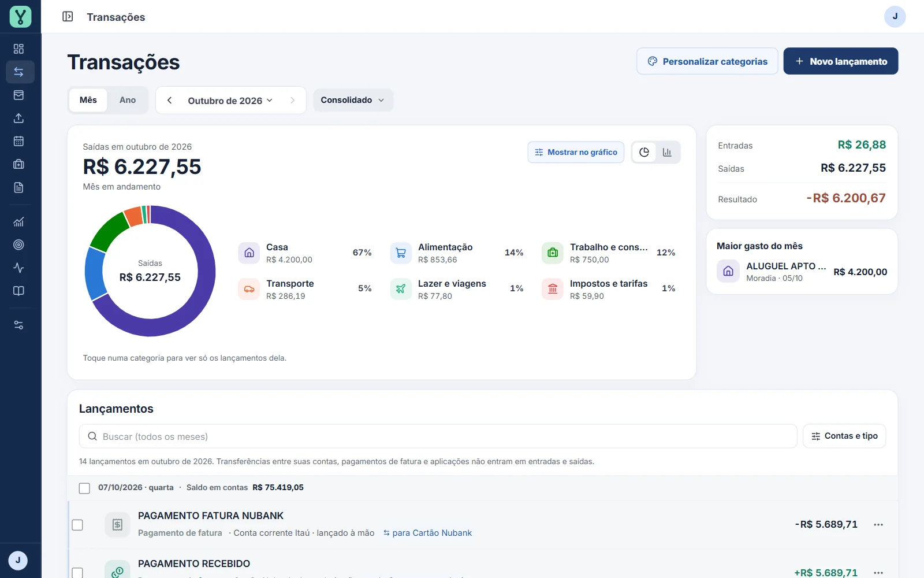Image resolution: width=924 pixels, height=578 pixels.
Task: Open the document icon in sidebar
Action: point(18,187)
